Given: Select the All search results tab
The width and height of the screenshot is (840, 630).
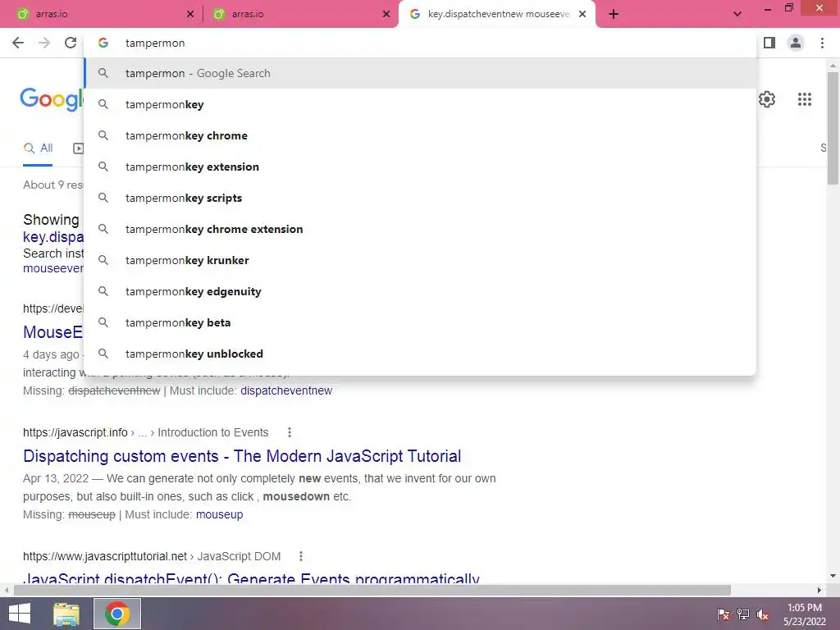Looking at the screenshot, I should pos(38,148).
